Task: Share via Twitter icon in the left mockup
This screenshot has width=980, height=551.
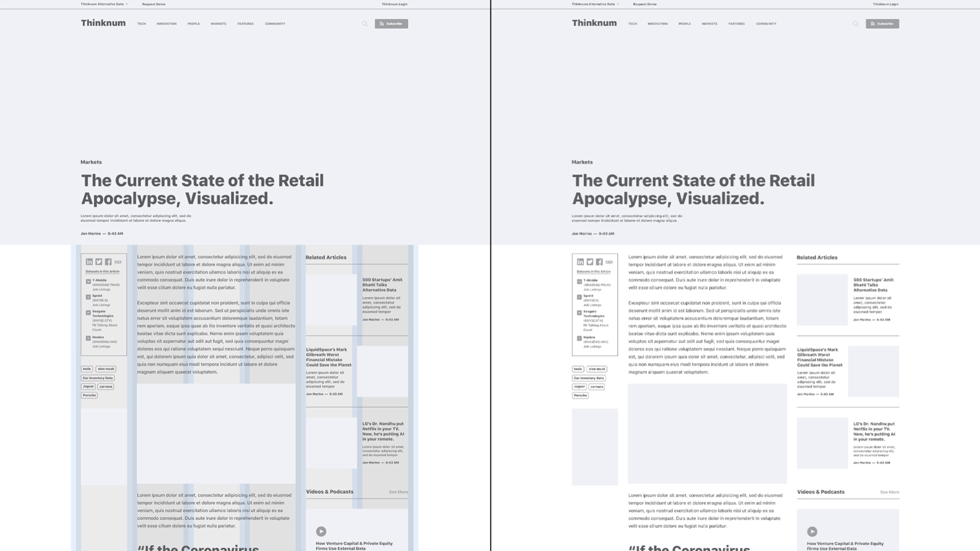Action: (99, 262)
